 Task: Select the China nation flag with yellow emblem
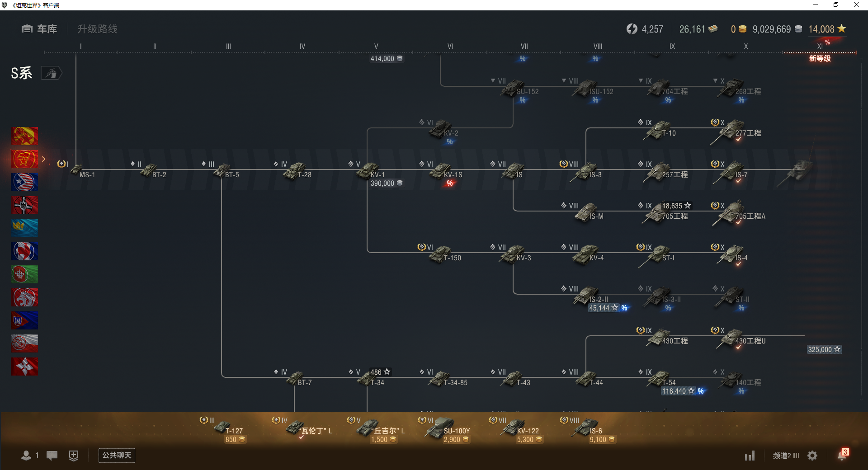tap(24, 136)
